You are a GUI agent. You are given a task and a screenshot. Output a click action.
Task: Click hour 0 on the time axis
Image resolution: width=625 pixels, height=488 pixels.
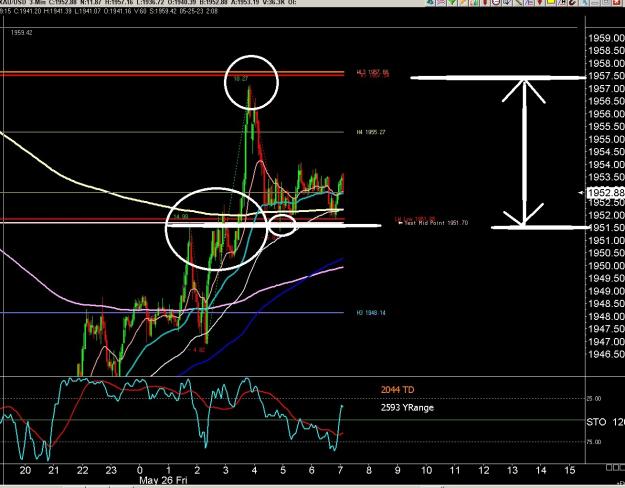(x=140, y=470)
